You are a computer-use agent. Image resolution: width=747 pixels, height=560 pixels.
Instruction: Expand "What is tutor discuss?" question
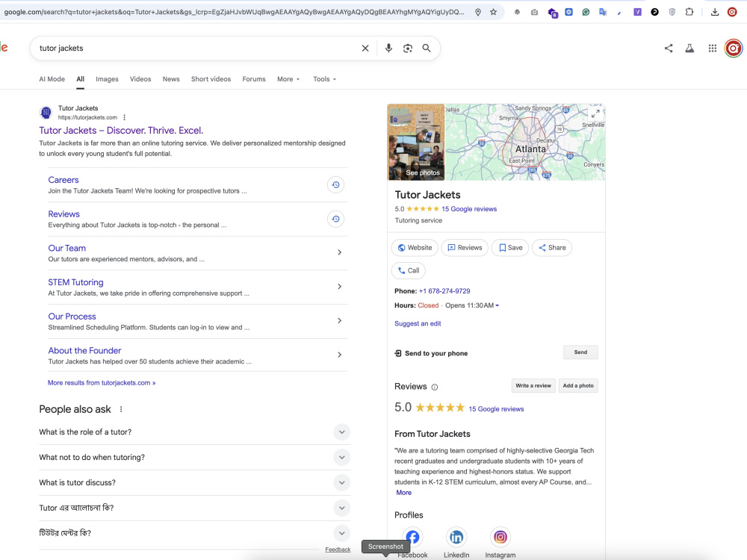(x=341, y=482)
